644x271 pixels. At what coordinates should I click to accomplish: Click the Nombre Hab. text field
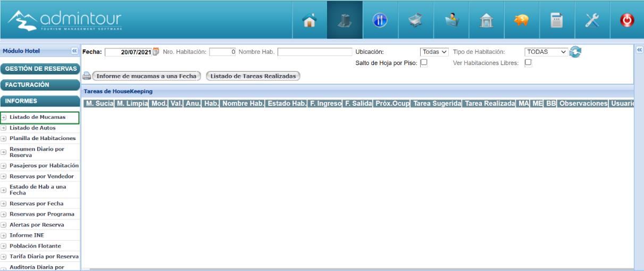pos(315,52)
